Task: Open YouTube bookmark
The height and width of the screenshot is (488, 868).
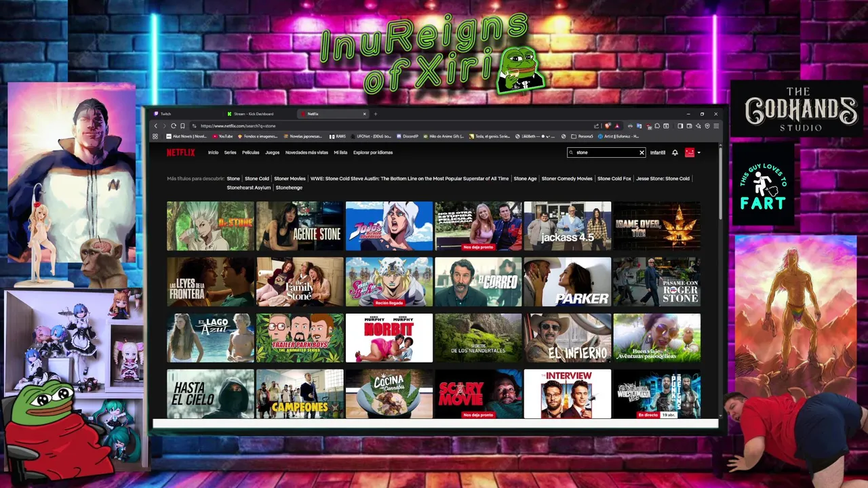Action: coord(222,136)
